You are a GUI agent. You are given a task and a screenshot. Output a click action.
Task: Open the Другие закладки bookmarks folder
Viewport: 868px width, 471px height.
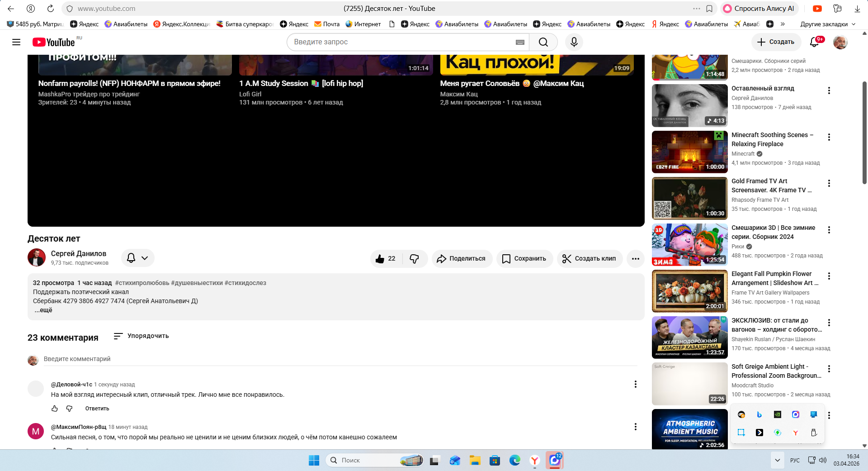click(827, 24)
